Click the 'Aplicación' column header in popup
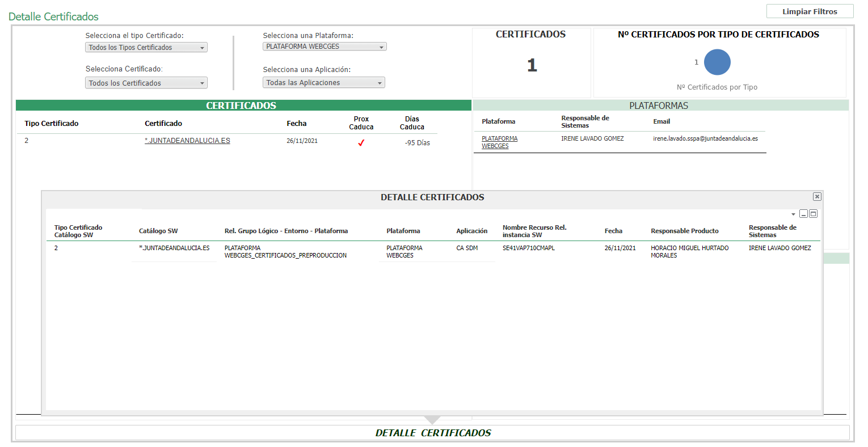This screenshot has height=447, width=868. click(x=471, y=231)
